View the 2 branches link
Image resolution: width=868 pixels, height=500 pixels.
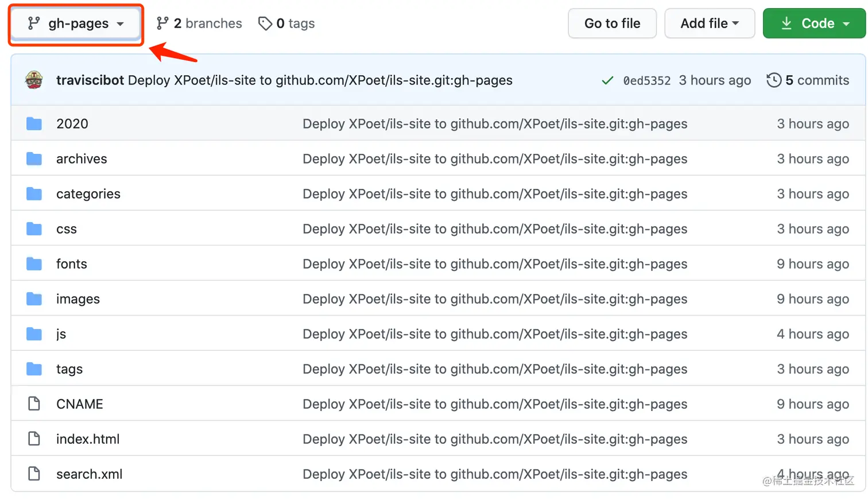tap(199, 24)
